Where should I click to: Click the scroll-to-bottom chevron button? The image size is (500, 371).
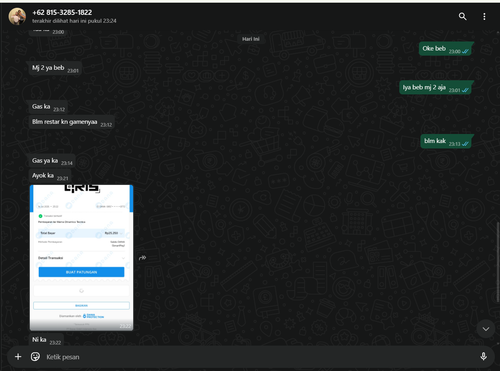coord(486,329)
